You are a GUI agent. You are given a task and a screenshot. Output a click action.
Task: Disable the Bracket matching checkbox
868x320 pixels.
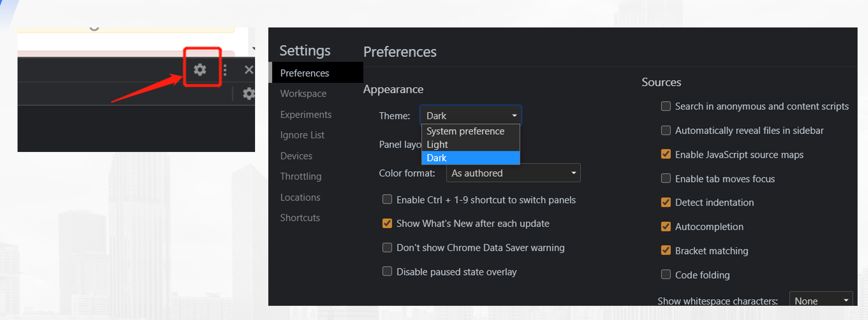[x=666, y=250]
